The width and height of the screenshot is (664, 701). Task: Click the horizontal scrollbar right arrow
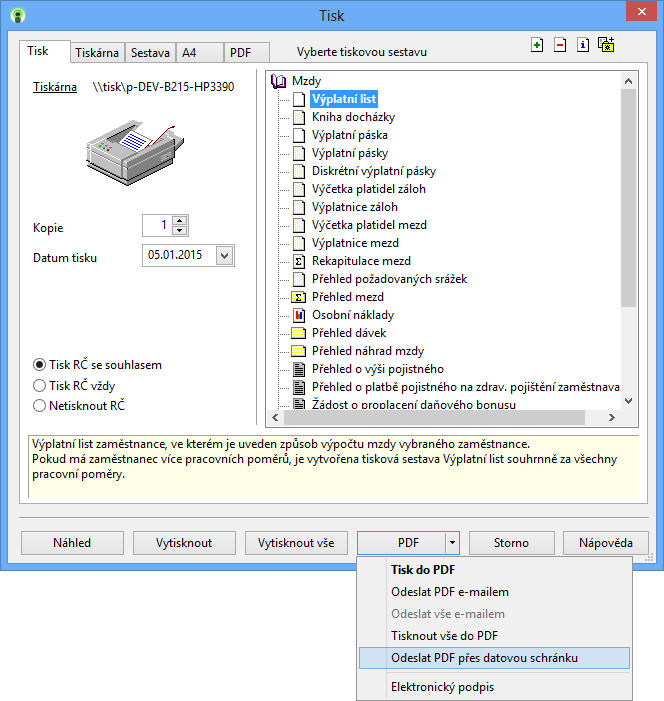pyautogui.click(x=612, y=418)
